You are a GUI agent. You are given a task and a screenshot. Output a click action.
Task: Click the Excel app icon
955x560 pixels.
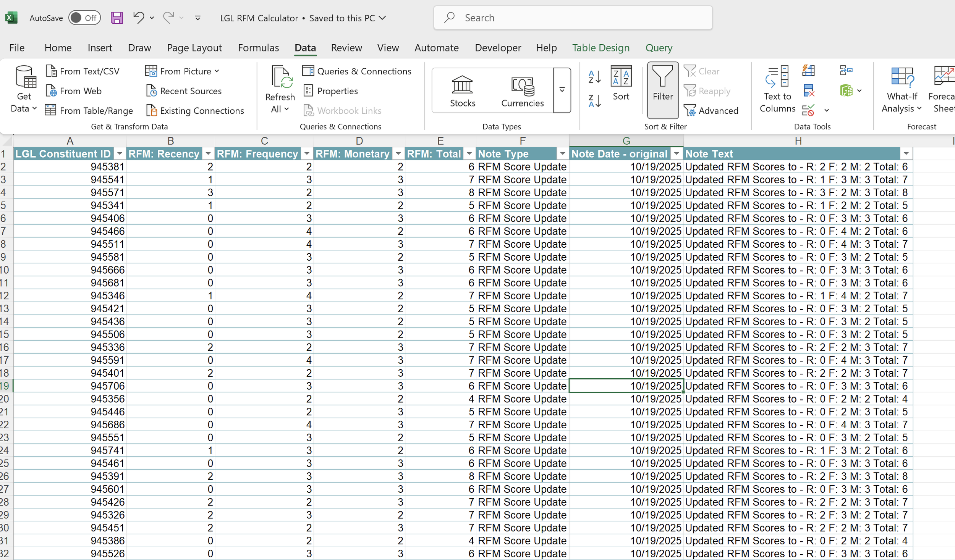point(11,18)
